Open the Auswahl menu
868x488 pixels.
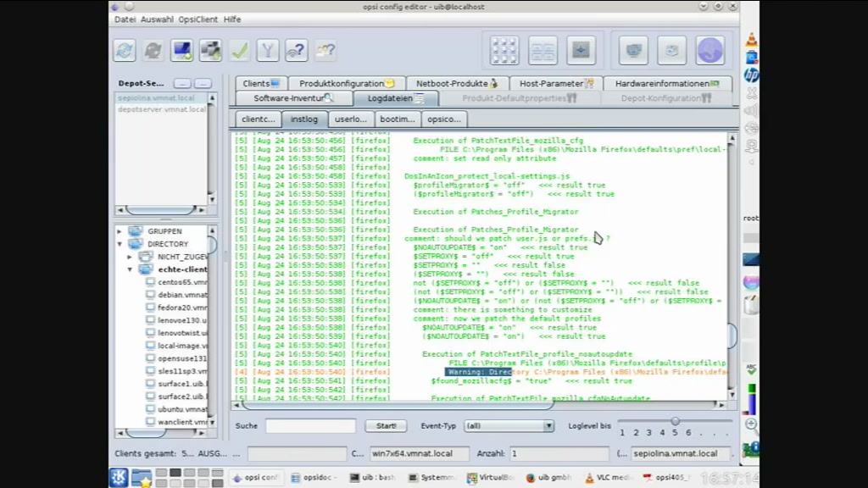tap(157, 19)
